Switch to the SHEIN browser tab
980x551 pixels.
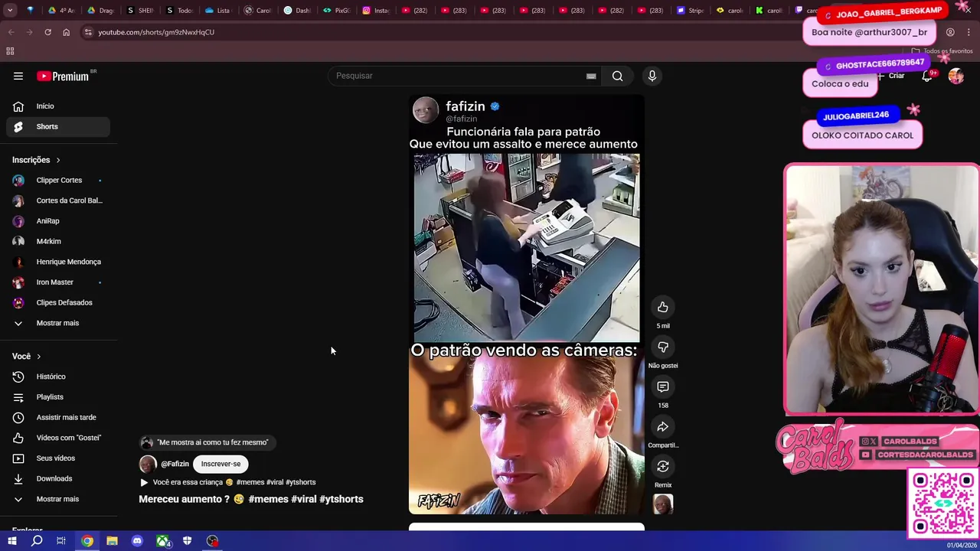click(141, 11)
